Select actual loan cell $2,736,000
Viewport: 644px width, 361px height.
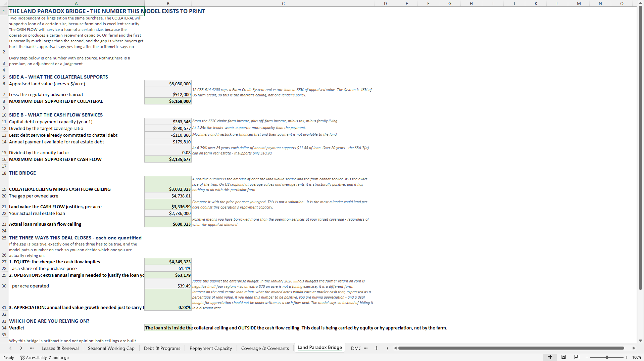168,213
